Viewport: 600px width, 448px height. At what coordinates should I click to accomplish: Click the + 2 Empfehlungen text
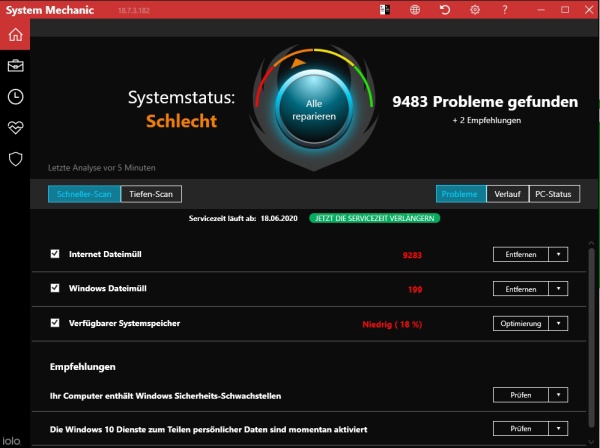pyautogui.click(x=486, y=120)
